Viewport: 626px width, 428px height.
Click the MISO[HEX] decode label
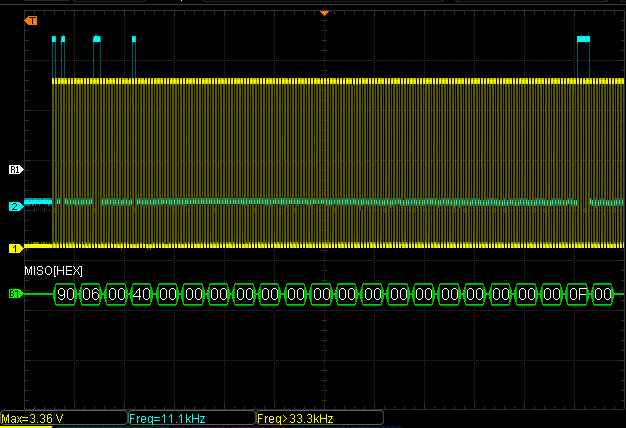point(53,271)
